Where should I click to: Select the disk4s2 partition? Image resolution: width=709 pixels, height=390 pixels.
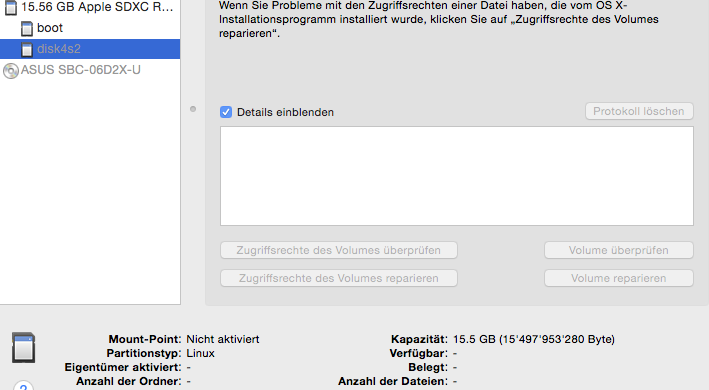point(90,49)
